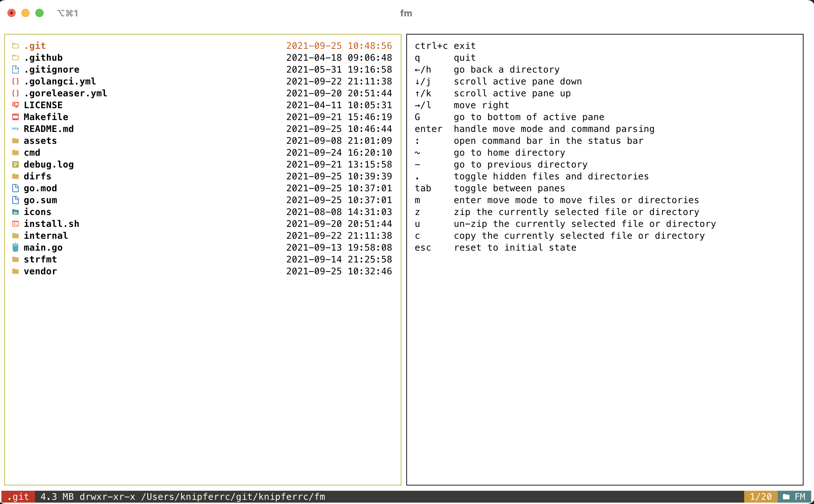Screen dimensions: 814x504
Task: Click the path text /Users/knipferrc/git/knipferrc/fm
Action: click(x=233, y=497)
